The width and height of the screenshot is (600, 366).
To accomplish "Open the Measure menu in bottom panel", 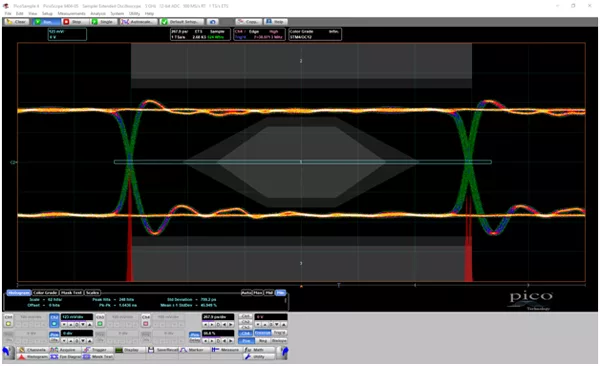I will click(227, 350).
